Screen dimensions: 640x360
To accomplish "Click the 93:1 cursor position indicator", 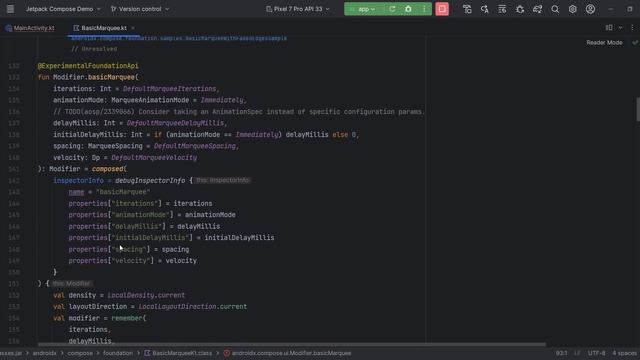I will (x=561, y=353).
